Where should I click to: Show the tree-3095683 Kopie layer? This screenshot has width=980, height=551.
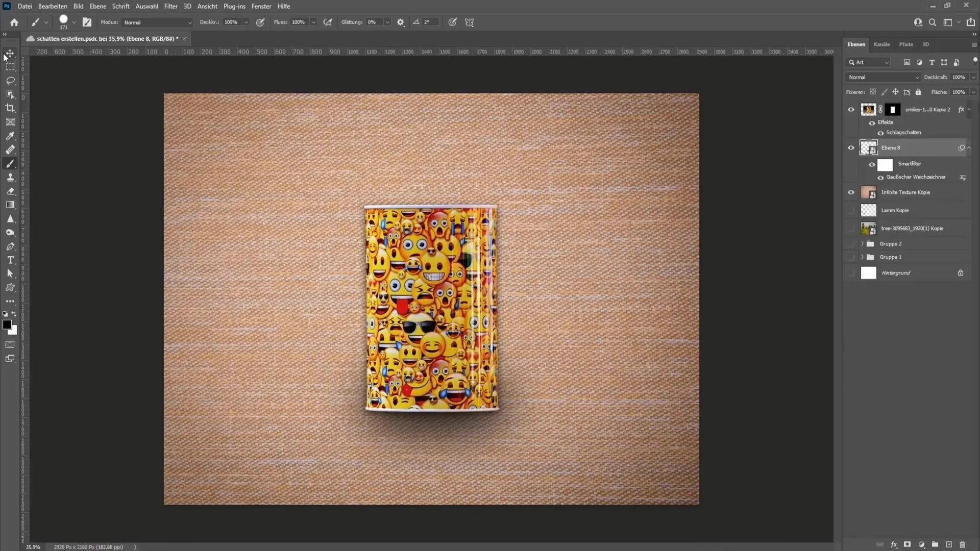pos(851,228)
